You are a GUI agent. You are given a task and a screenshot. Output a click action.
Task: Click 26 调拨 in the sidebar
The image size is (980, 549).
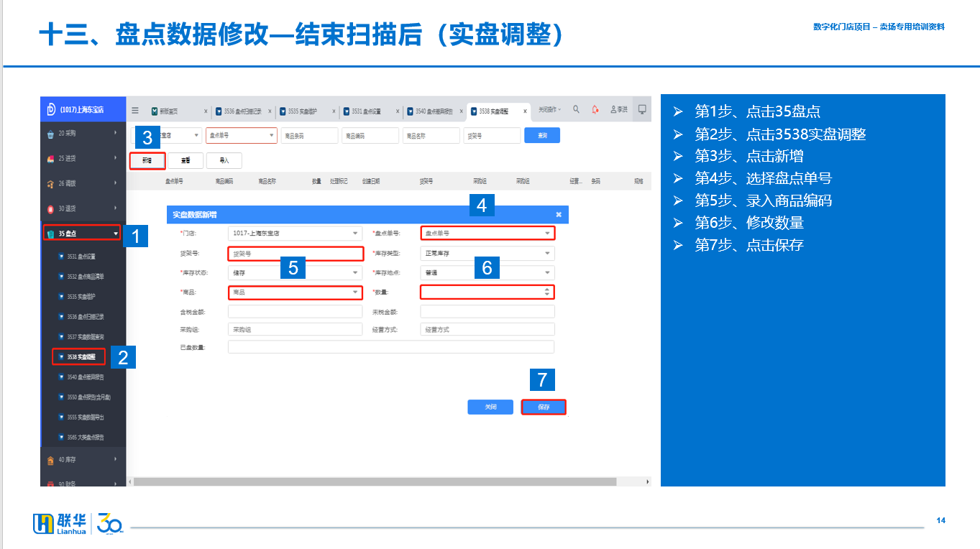82,183
